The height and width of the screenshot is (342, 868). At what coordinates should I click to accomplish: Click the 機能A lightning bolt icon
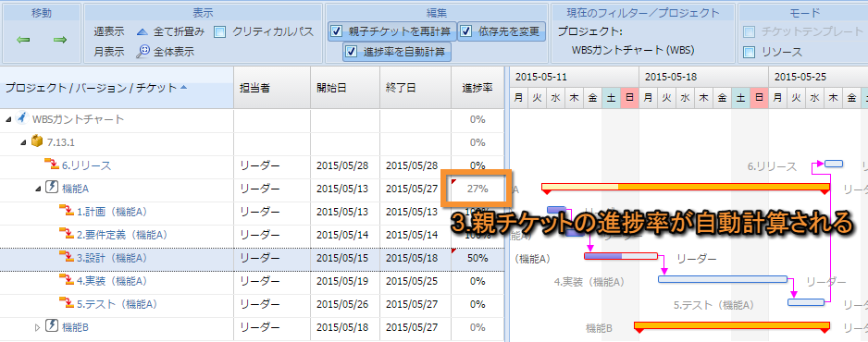coord(52,188)
